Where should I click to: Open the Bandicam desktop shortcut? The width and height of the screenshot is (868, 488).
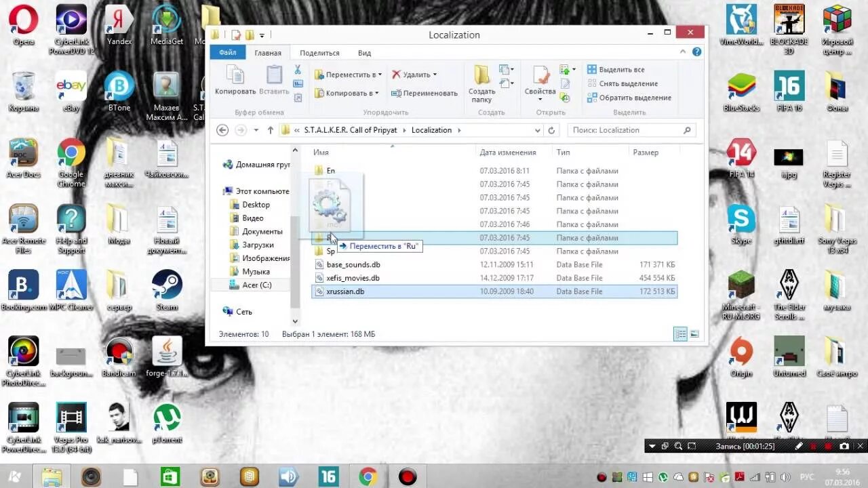point(119,357)
